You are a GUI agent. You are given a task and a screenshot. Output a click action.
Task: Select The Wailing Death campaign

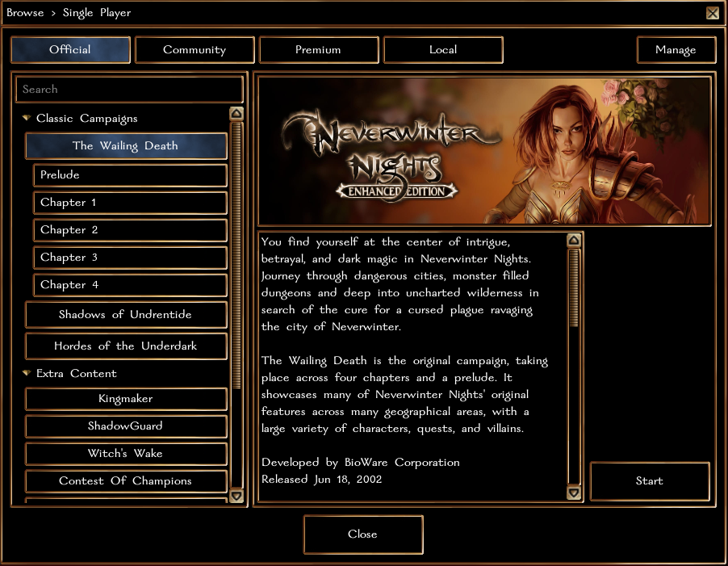pos(126,145)
